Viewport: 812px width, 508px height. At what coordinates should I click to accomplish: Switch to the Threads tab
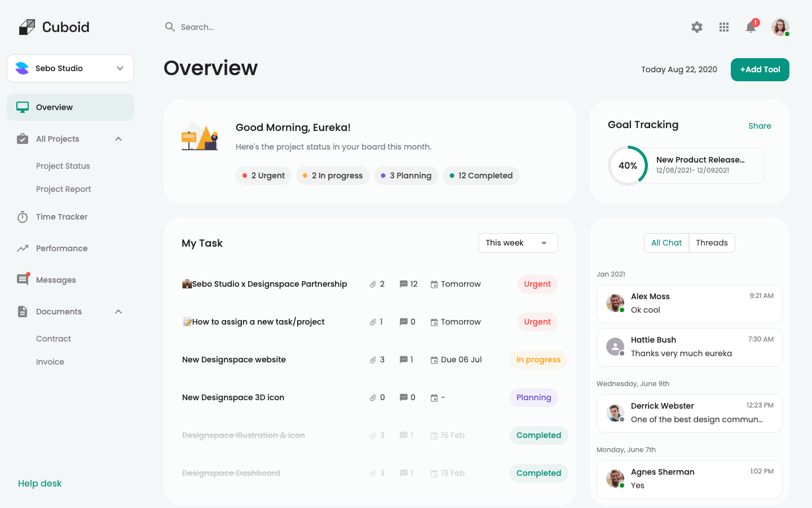(x=712, y=243)
